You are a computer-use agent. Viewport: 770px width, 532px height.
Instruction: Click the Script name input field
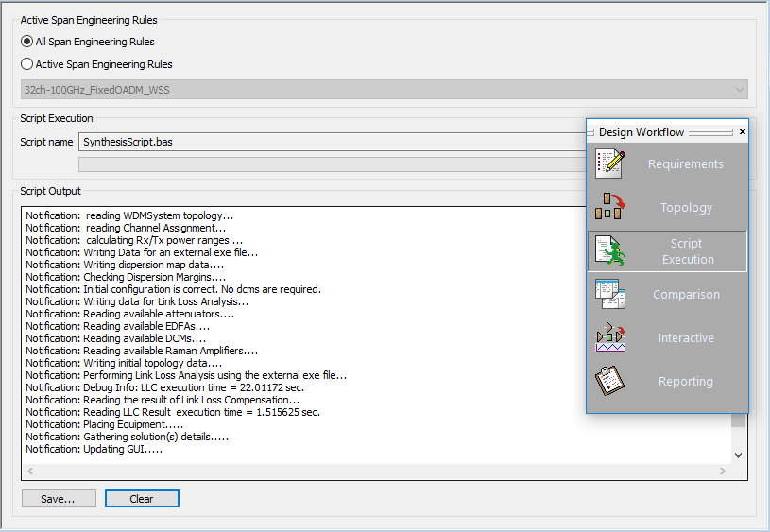coord(333,142)
